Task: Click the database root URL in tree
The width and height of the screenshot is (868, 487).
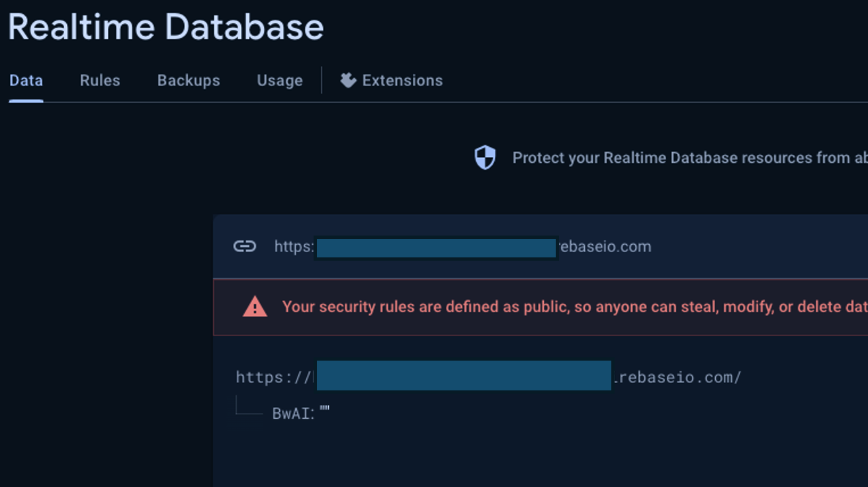Action: [489, 377]
